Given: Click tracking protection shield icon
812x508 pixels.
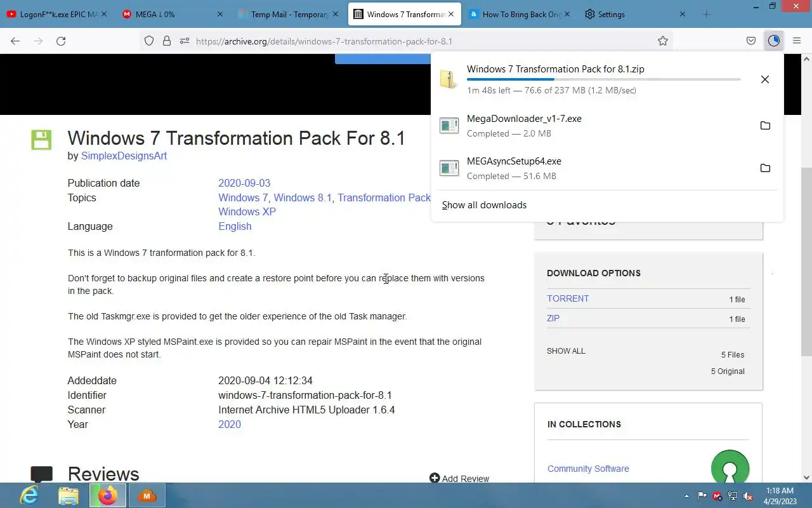Looking at the screenshot, I should pos(149,41).
